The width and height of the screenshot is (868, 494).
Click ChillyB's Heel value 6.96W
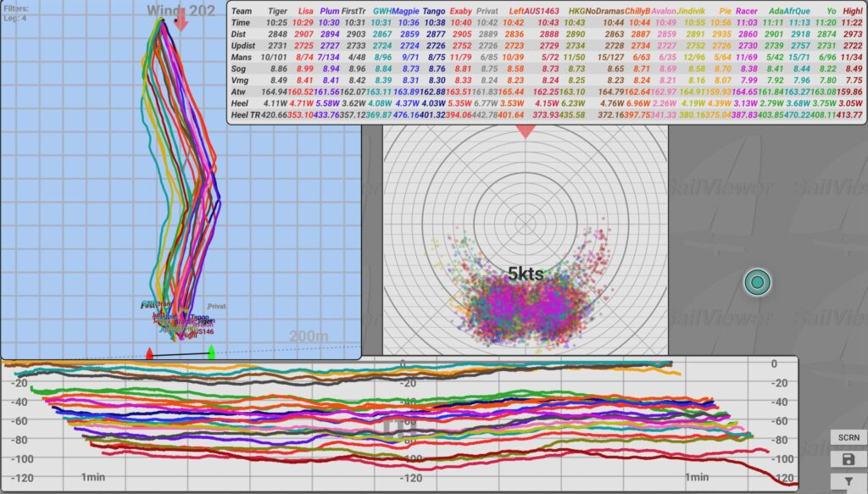click(x=638, y=103)
